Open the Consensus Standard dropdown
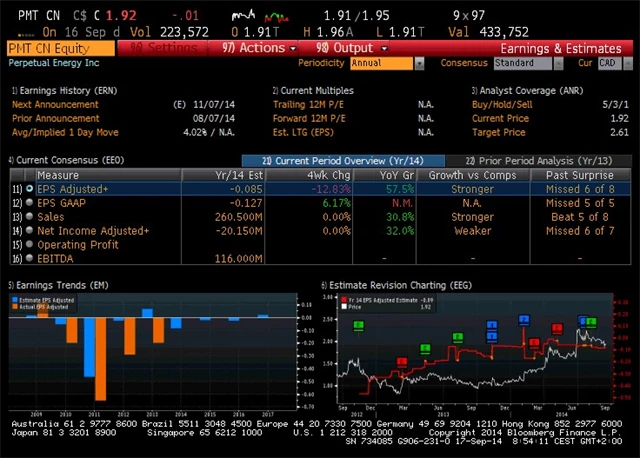 tap(526, 63)
